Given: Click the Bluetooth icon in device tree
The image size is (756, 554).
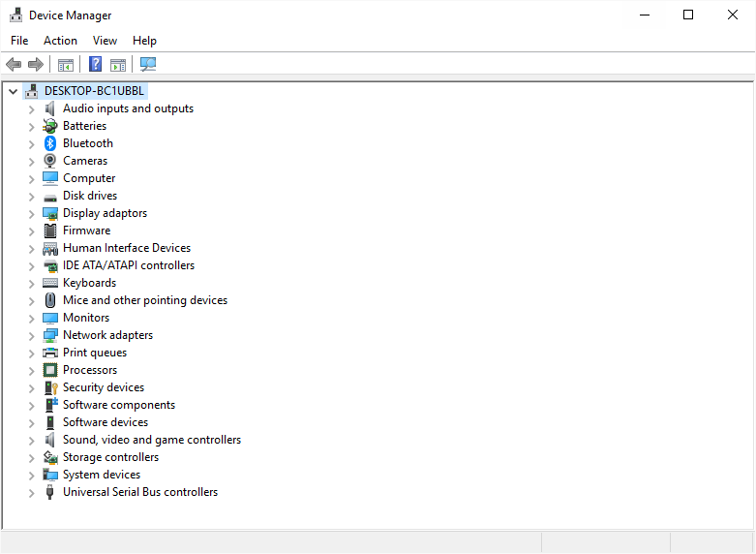Looking at the screenshot, I should (x=50, y=143).
